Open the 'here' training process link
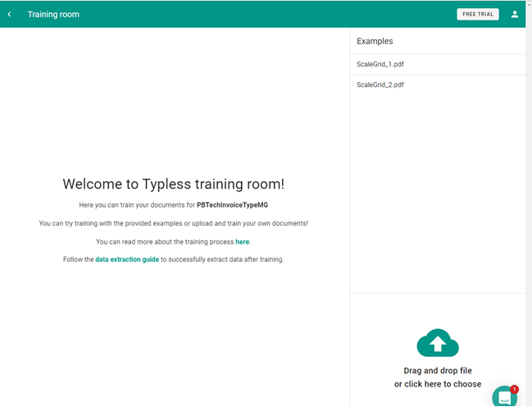Screen dimensions: 532x407 pyautogui.click(x=243, y=242)
